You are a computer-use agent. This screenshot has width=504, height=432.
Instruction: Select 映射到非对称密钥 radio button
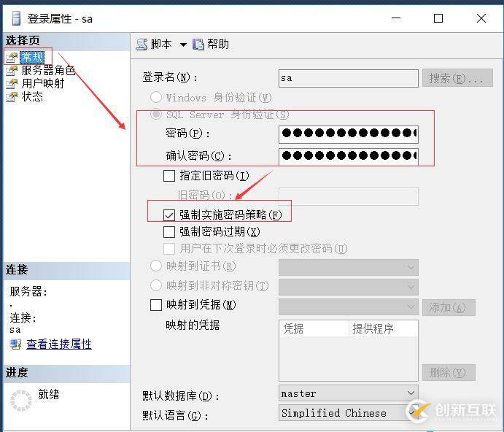(156, 285)
